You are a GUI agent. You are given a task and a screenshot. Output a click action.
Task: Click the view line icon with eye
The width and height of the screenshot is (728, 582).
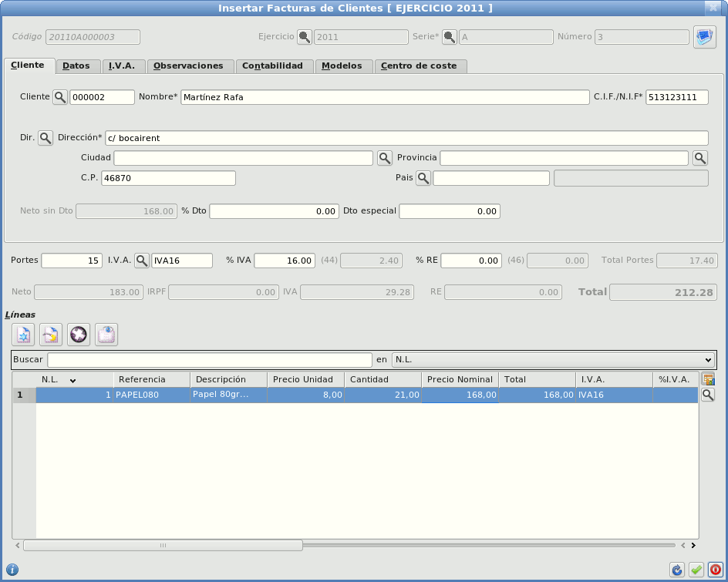[106, 335]
